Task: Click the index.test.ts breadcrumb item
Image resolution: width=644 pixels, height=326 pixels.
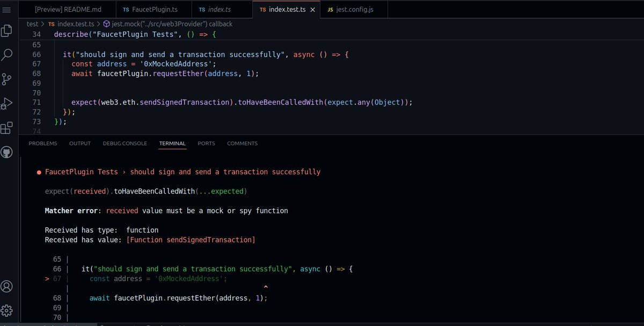Action: point(71,24)
